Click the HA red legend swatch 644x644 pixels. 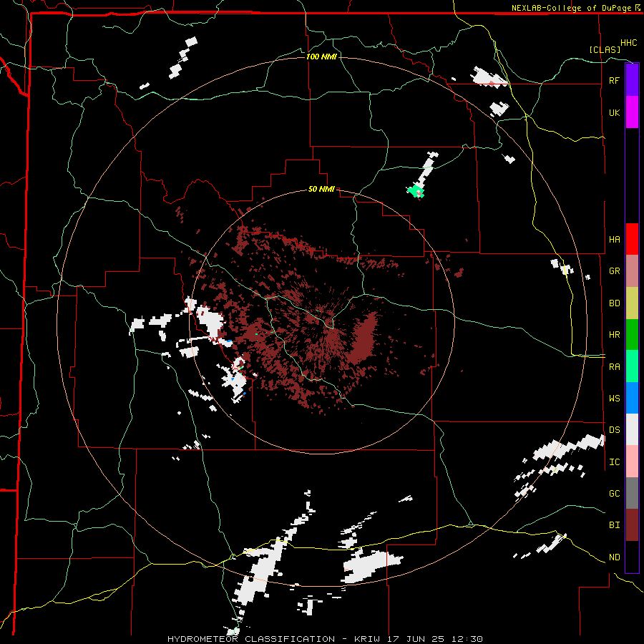(x=632, y=239)
